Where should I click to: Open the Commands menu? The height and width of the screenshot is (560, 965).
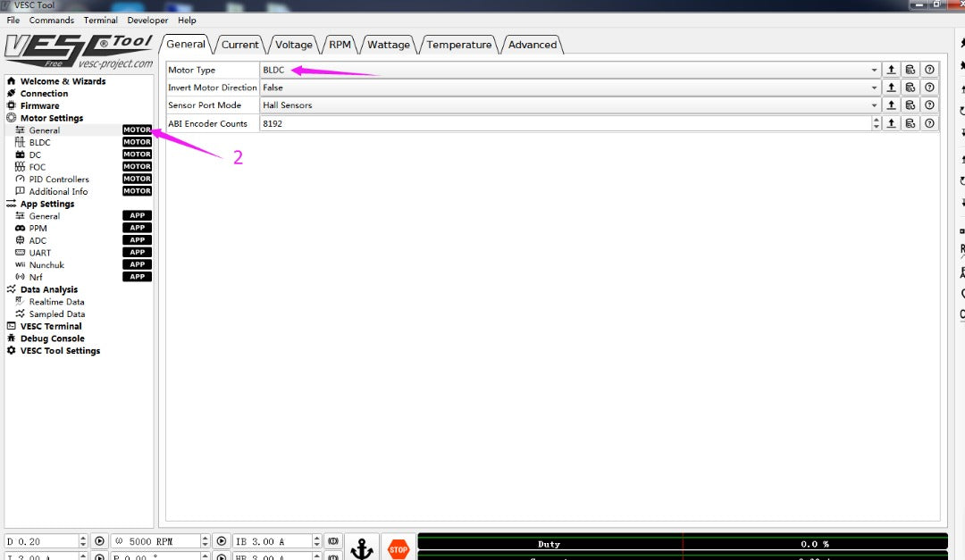coord(51,20)
